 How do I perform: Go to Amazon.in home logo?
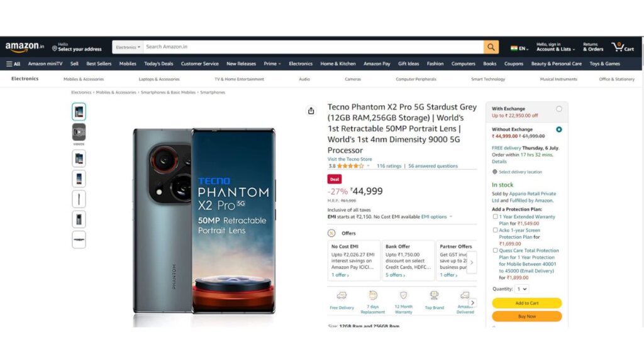25,47
